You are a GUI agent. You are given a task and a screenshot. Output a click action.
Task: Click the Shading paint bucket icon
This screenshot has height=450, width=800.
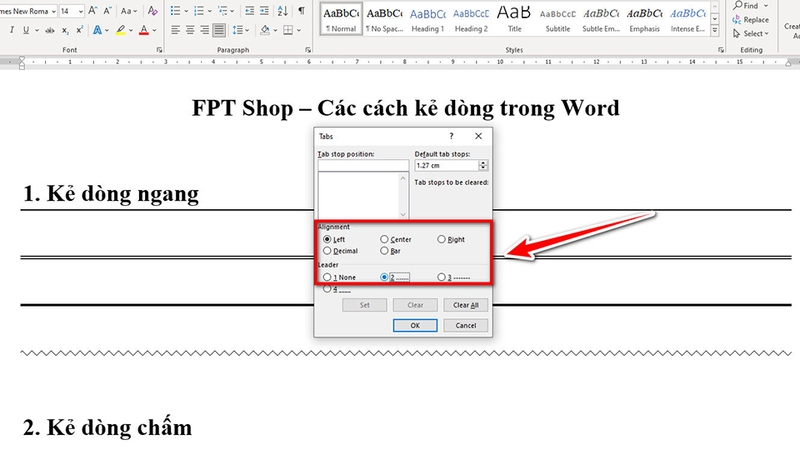[x=264, y=31]
